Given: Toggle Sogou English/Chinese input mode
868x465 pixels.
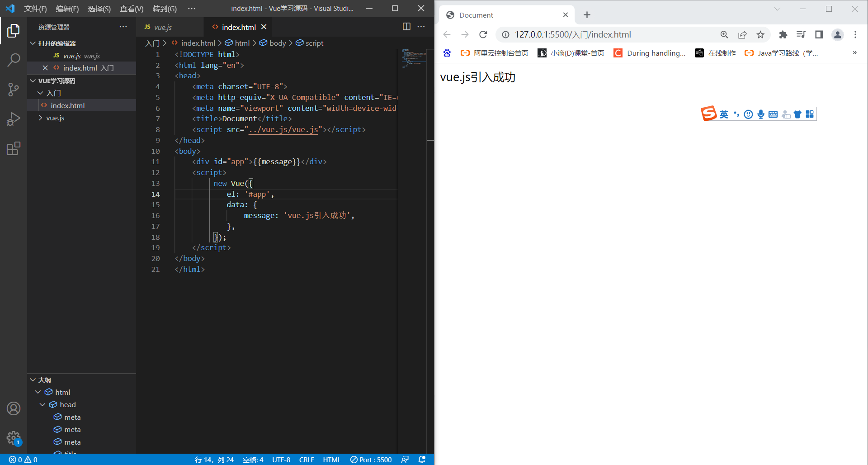Looking at the screenshot, I should pos(724,114).
